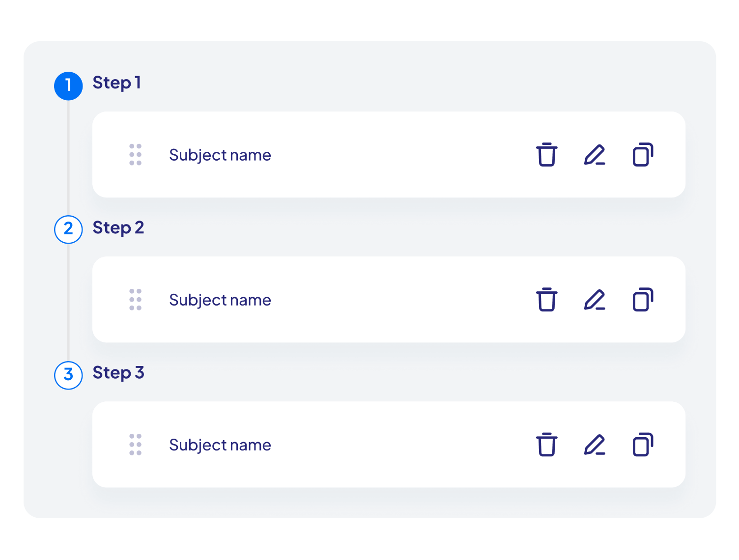
Task: Select the drag handle in Step 3 card
Action: click(135, 445)
